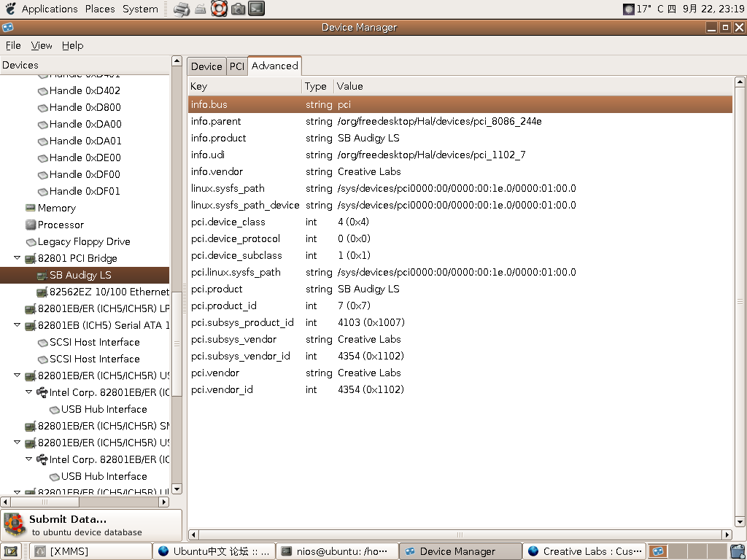The width and height of the screenshot is (747, 560).
Task: Open the trash icon in the bottom panel
Action: (x=738, y=551)
